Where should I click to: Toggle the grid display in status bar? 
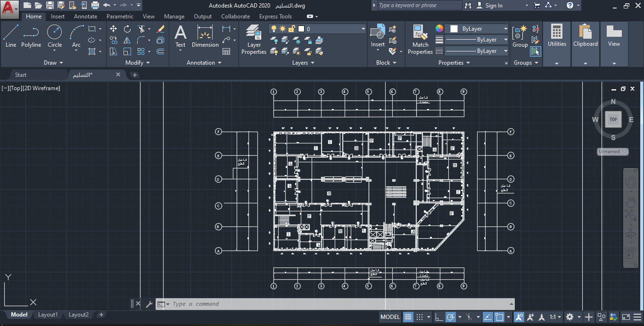pos(408,317)
